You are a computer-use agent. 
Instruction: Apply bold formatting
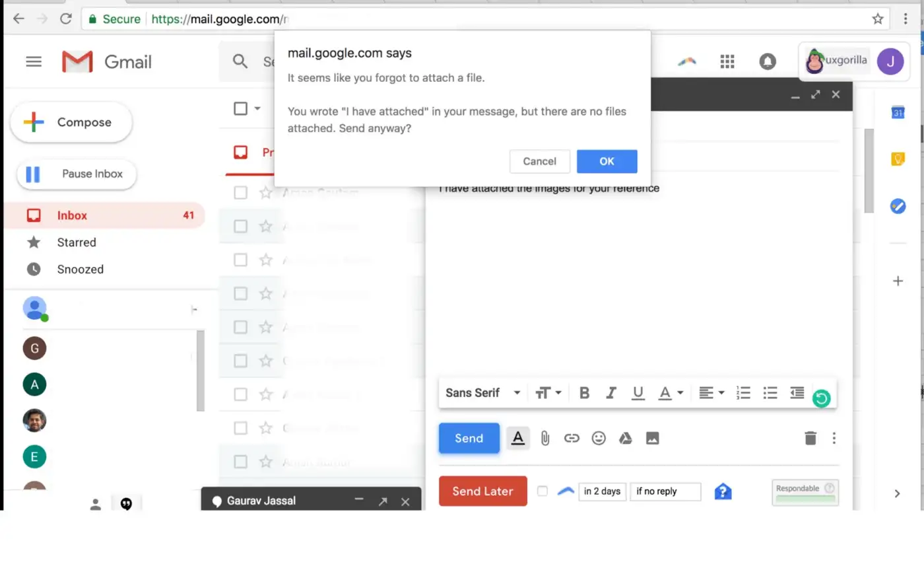584,393
